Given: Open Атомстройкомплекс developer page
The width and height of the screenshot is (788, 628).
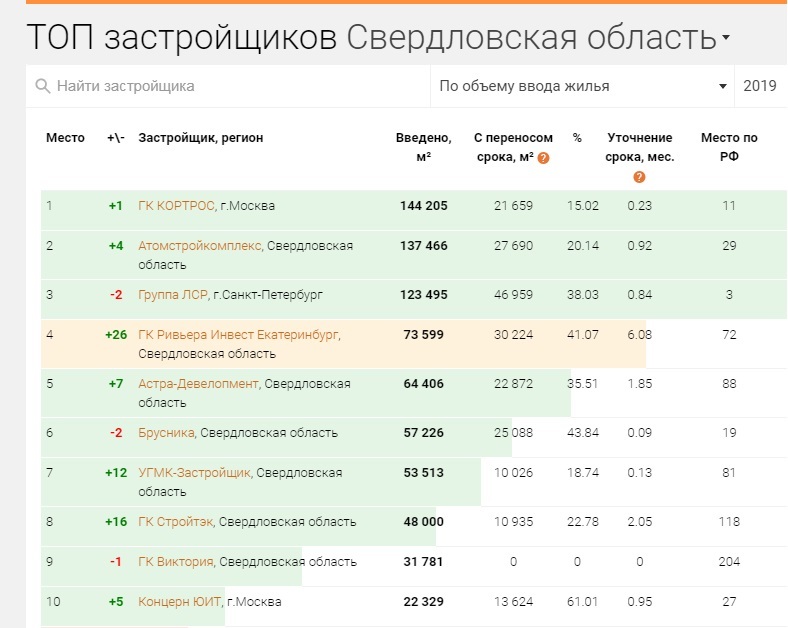Looking at the screenshot, I should [x=200, y=246].
